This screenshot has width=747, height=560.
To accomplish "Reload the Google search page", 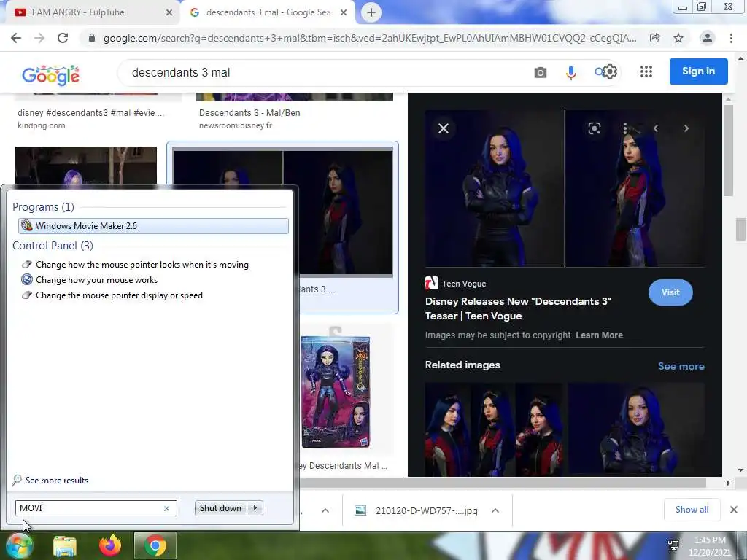I will tap(63, 38).
